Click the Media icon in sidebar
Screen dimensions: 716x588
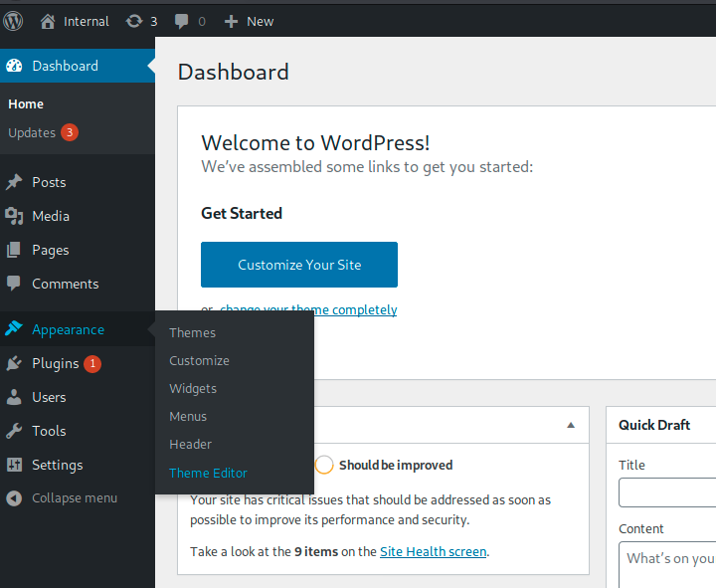coord(14,216)
